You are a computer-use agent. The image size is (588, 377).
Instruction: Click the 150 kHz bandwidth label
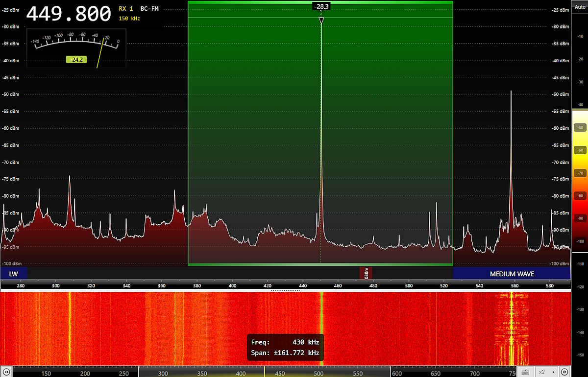click(129, 19)
